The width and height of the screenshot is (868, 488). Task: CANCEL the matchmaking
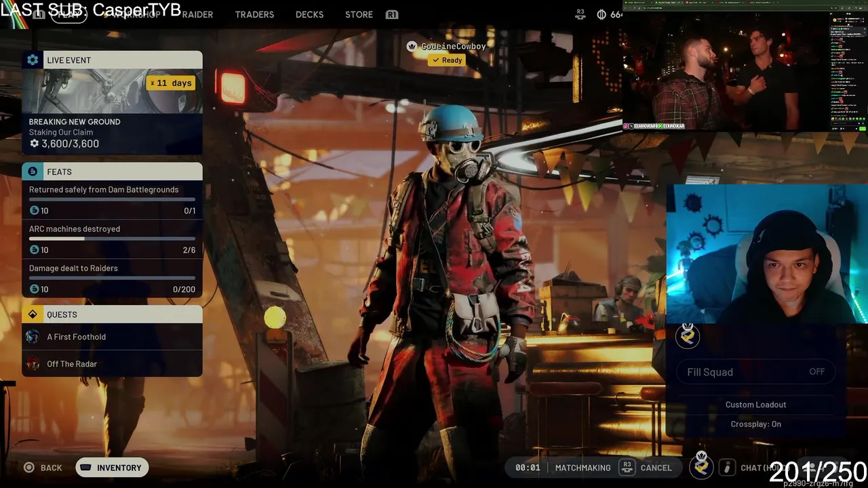656,468
